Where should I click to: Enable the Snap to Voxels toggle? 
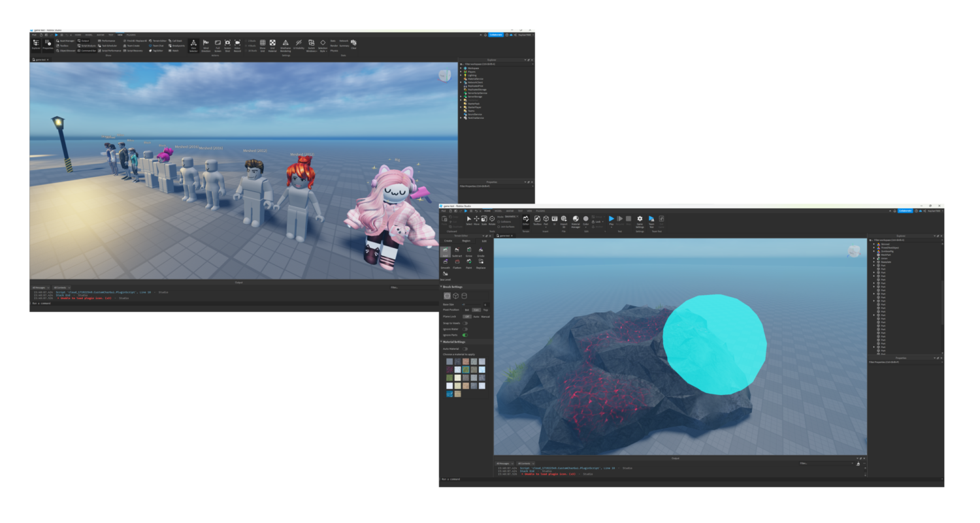click(x=465, y=323)
